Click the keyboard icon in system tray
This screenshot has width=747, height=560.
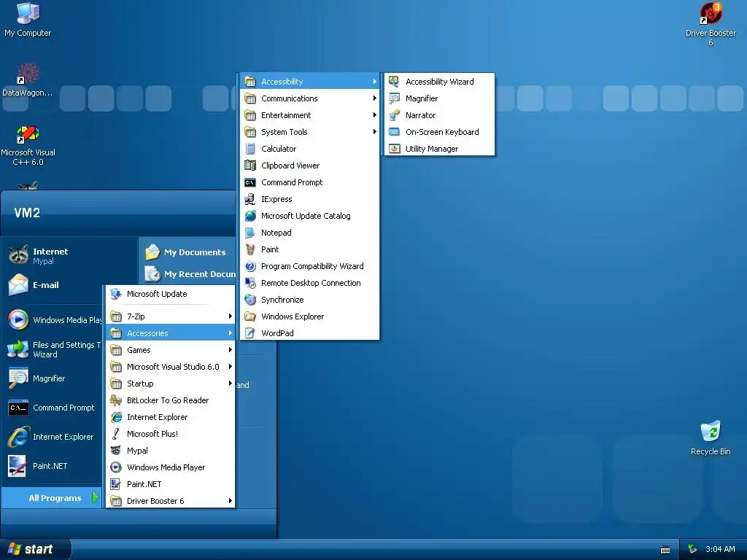click(x=665, y=550)
